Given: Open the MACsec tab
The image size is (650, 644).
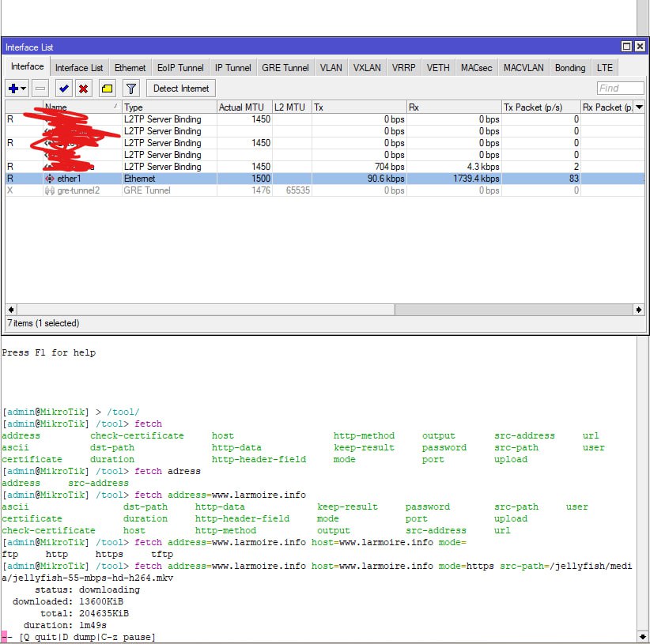Looking at the screenshot, I should click(476, 68).
